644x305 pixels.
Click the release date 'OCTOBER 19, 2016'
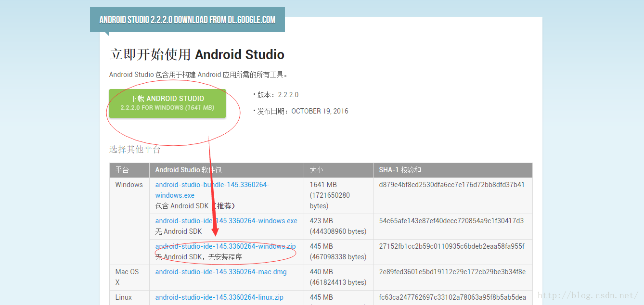coord(320,111)
